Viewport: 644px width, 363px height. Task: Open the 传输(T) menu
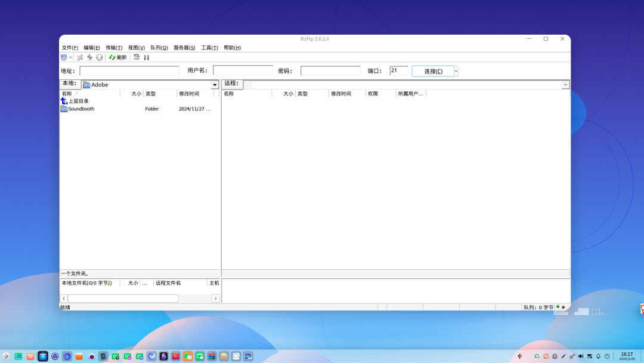pos(111,47)
